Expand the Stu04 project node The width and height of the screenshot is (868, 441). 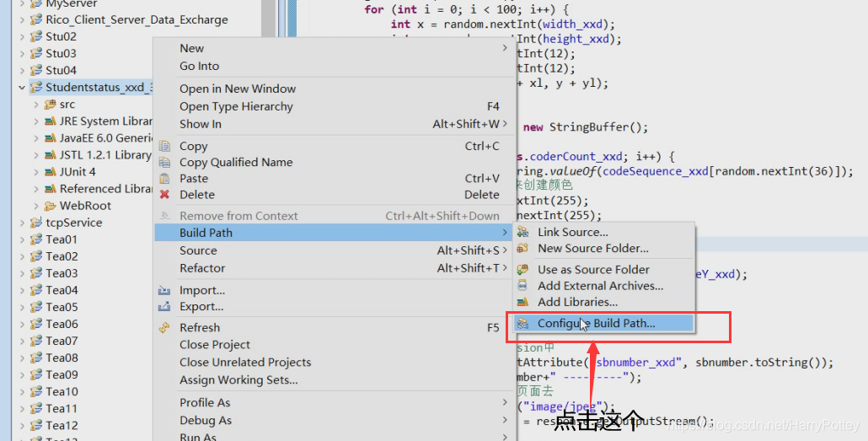coord(22,70)
